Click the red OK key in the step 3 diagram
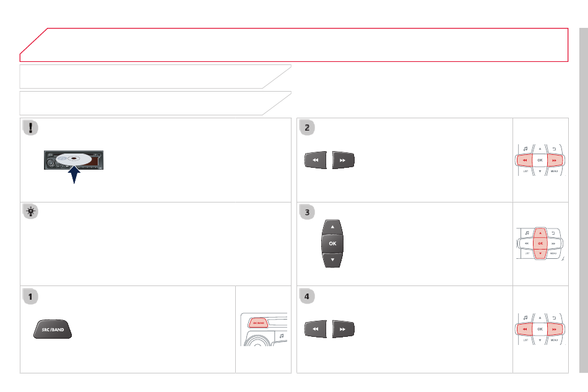The image size is (588, 392). [x=540, y=243]
